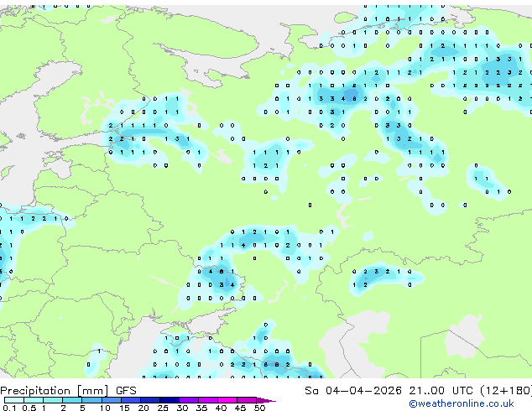Click the 'Precipitation [mm] GFS' title text
532x411 pixels.
point(68,391)
